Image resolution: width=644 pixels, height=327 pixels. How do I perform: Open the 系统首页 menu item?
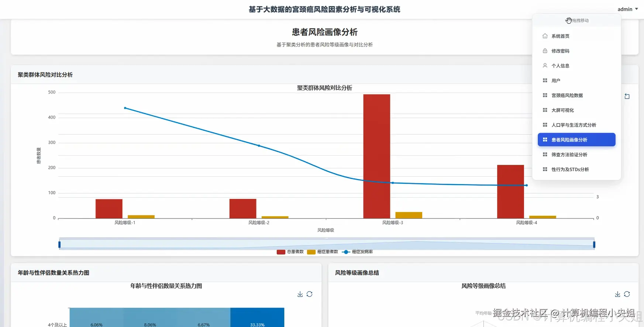576,36
